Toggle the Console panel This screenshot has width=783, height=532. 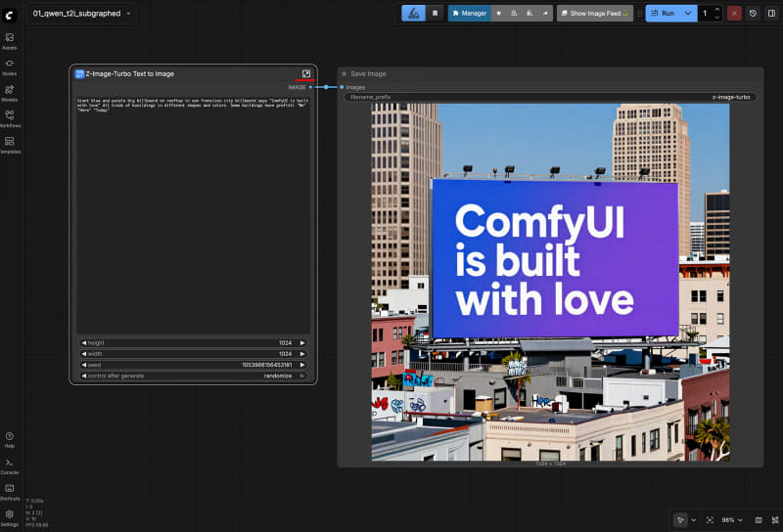pyautogui.click(x=10, y=466)
